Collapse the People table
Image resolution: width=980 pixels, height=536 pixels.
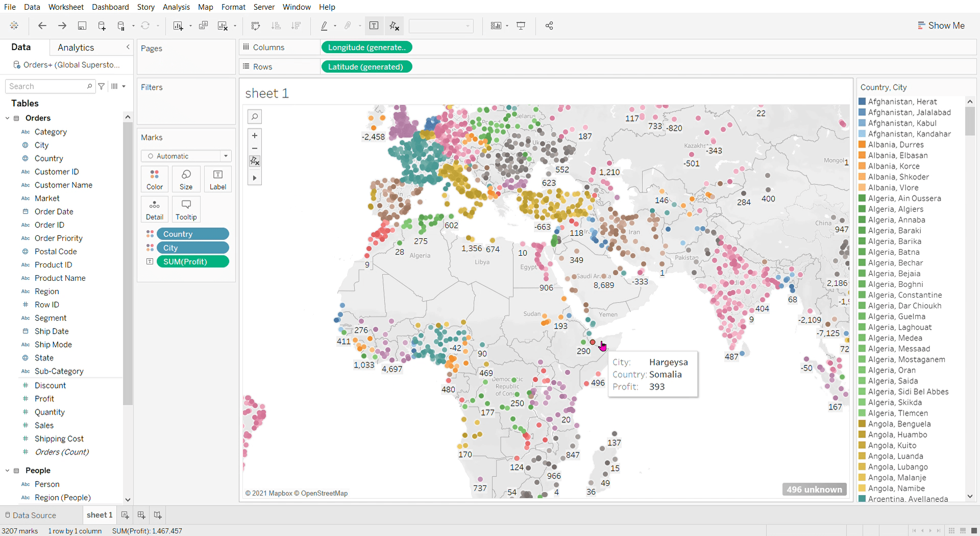tap(7, 471)
